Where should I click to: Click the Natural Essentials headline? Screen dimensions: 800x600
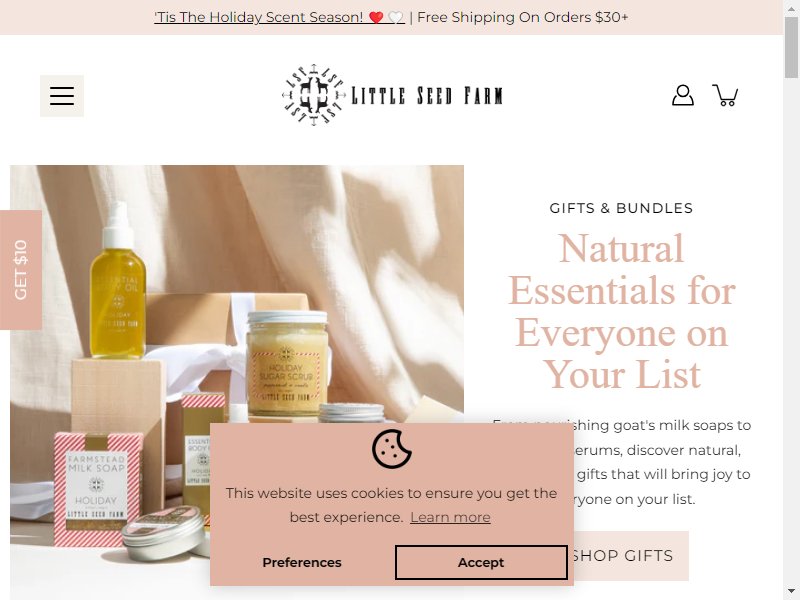621,311
